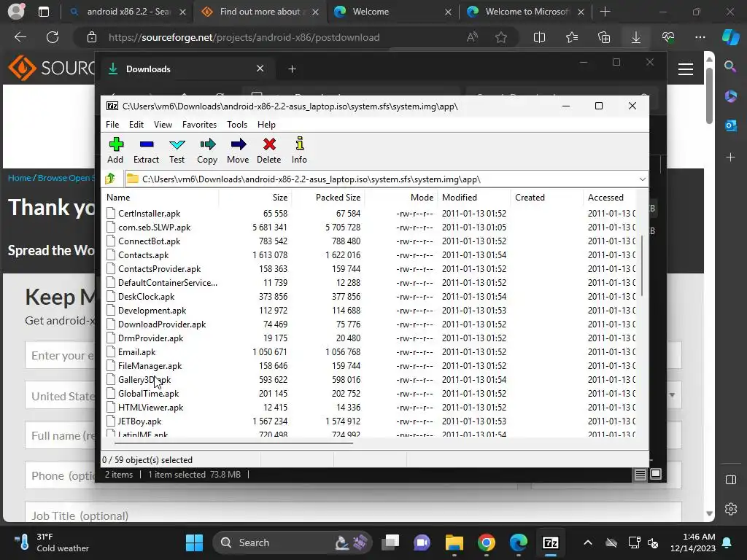Select FileManager.apk file
The width and height of the screenshot is (747, 560).
tap(150, 365)
